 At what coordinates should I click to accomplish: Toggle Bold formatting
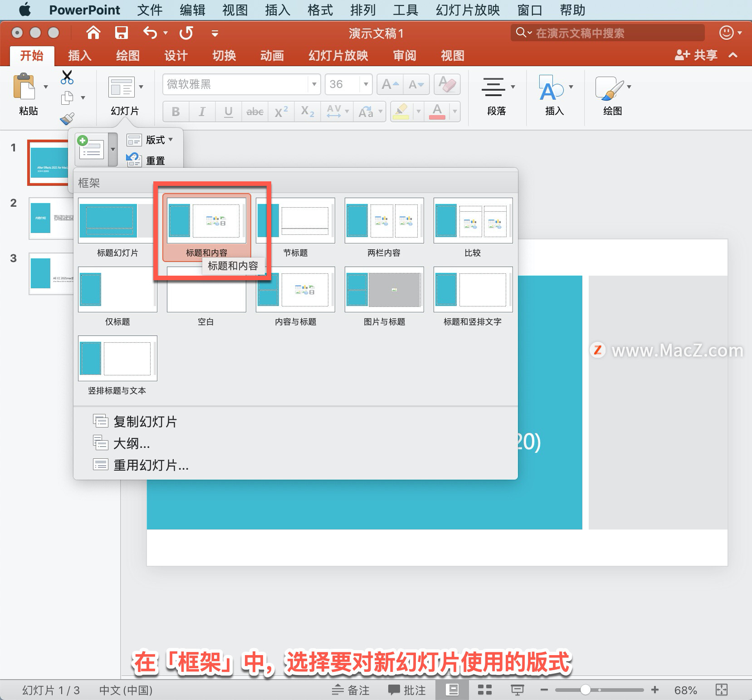pos(176,112)
